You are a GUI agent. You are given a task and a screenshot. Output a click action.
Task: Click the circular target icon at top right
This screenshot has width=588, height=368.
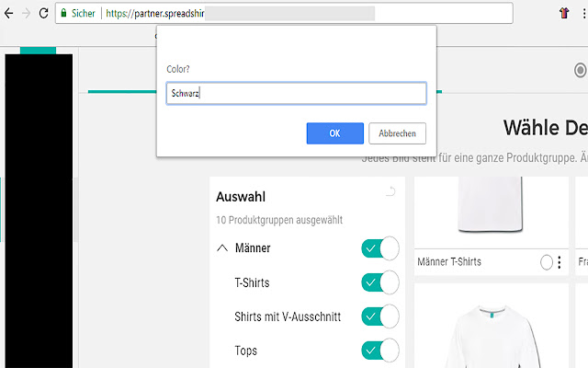580,70
